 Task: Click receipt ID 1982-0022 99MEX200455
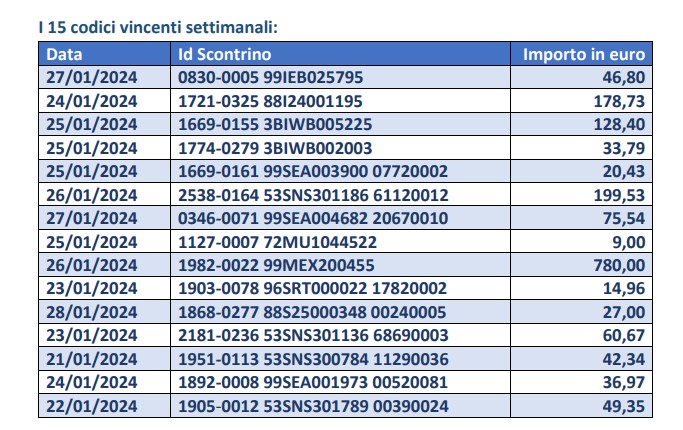(276, 265)
